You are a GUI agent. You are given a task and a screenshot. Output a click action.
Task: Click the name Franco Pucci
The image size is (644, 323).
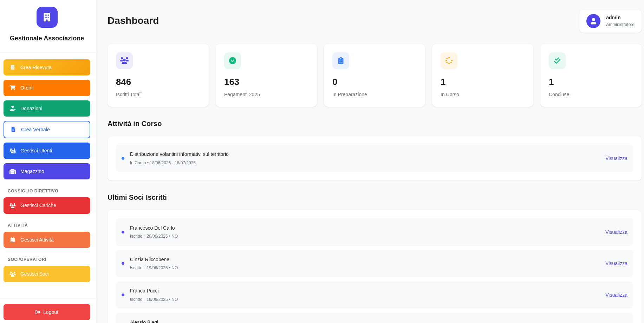144,291
